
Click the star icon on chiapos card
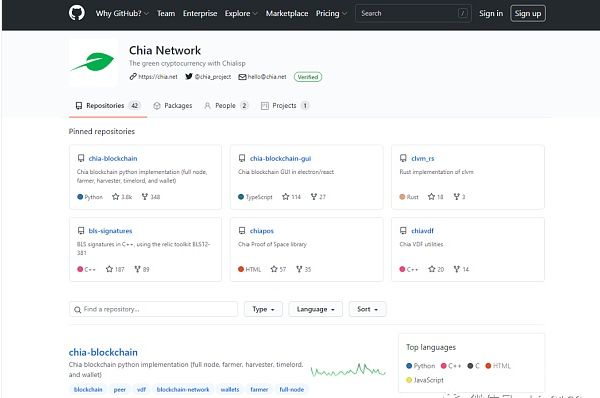[274, 269]
